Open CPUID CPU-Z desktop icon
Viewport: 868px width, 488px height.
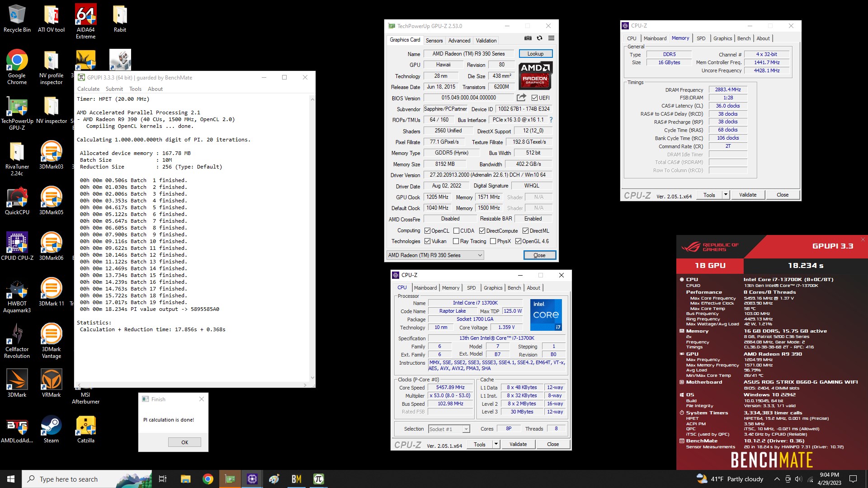pyautogui.click(x=17, y=247)
